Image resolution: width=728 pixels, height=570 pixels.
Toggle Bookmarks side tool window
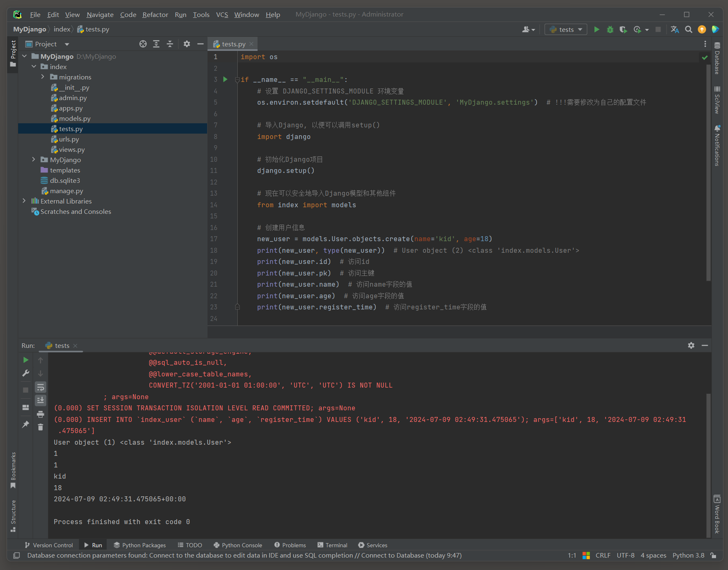pyautogui.click(x=13, y=470)
